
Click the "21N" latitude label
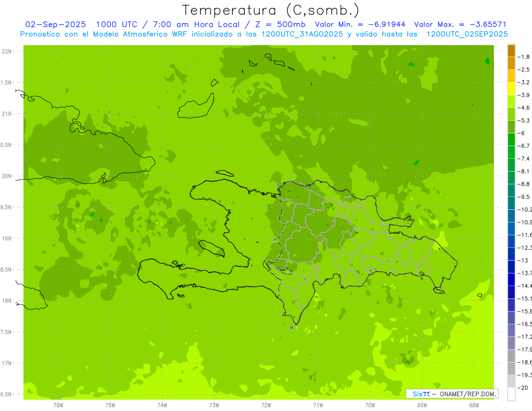click(7, 114)
